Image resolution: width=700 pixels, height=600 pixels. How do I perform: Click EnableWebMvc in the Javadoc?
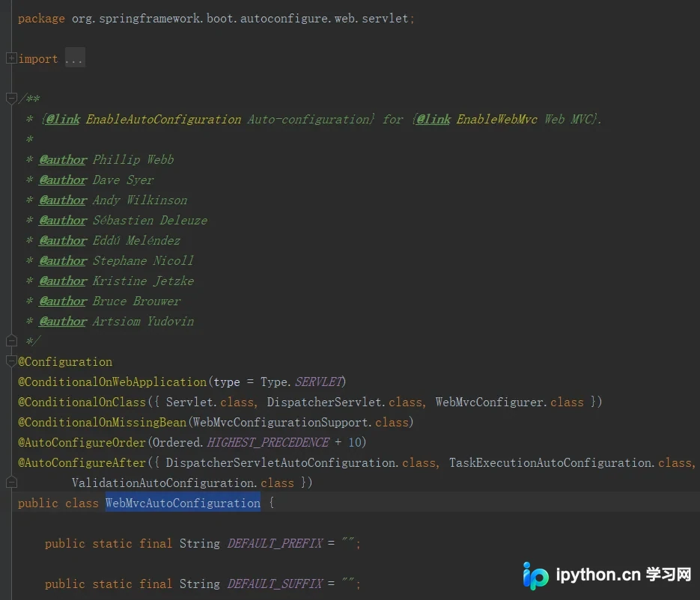point(497,119)
